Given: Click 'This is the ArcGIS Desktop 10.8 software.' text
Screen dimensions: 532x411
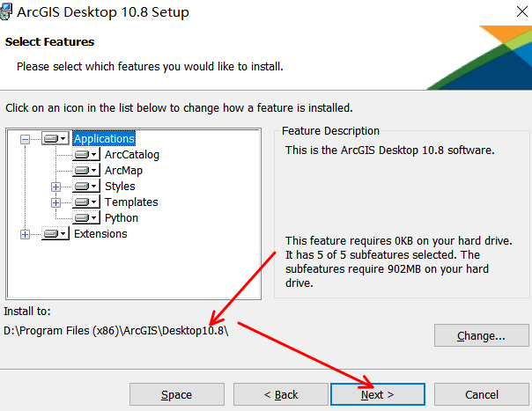Looking at the screenshot, I should tap(390, 150).
